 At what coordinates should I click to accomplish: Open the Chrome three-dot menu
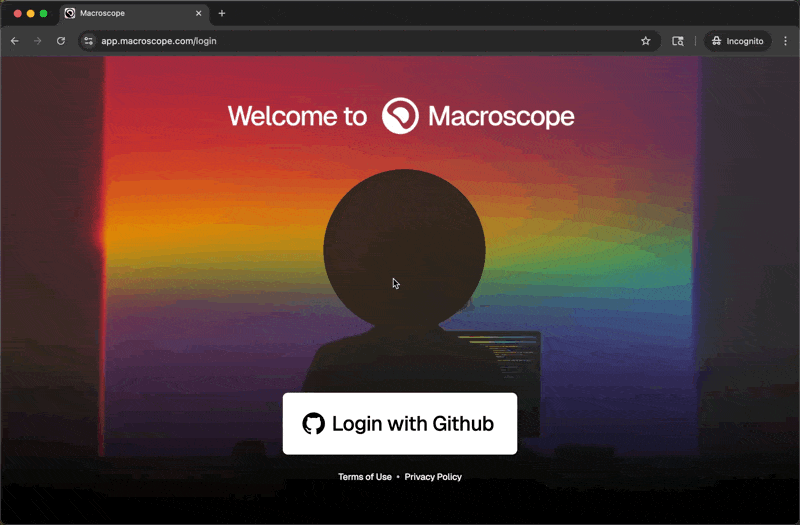785,41
